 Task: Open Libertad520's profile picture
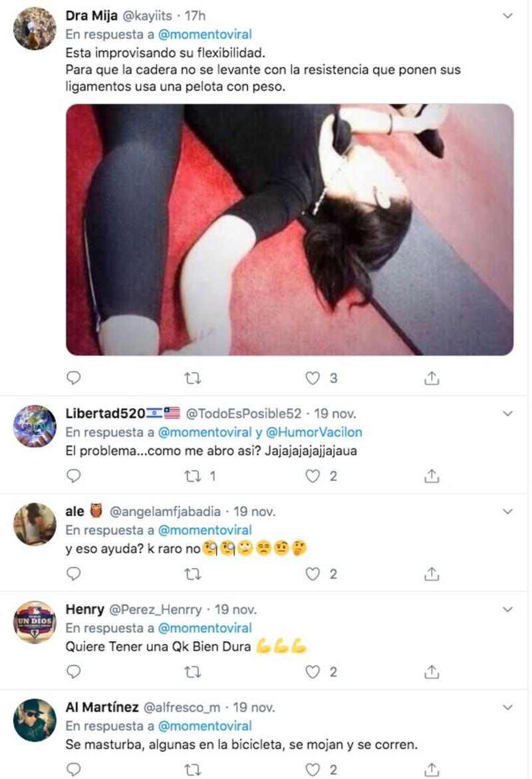point(35,426)
